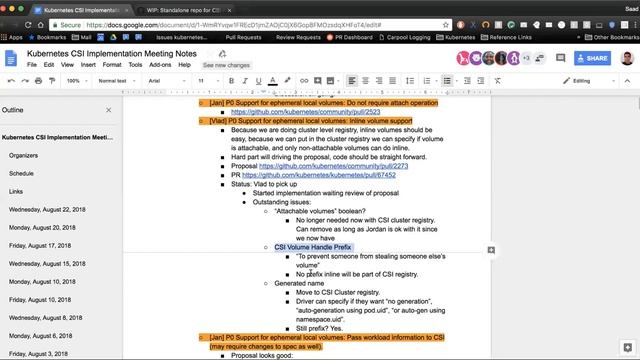Toggle bold formatting
The height and width of the screenshot is (360, 640).
tap(231, 81)
